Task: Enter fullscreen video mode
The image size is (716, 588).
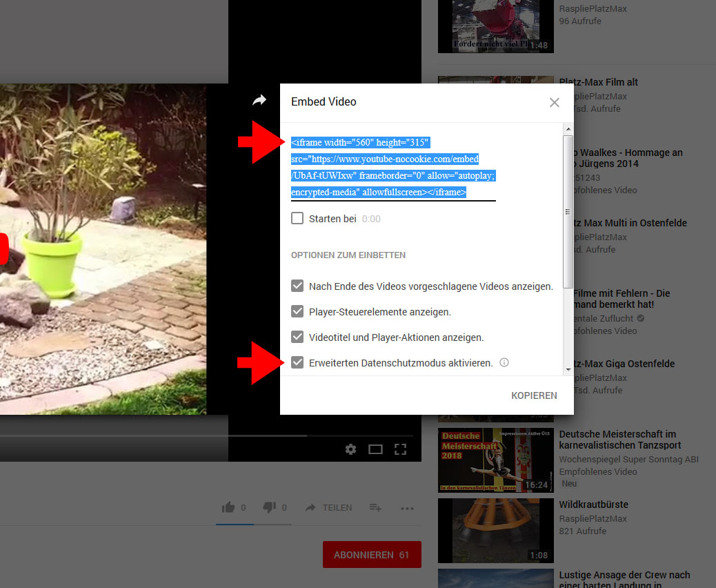Action: point(401,449)
